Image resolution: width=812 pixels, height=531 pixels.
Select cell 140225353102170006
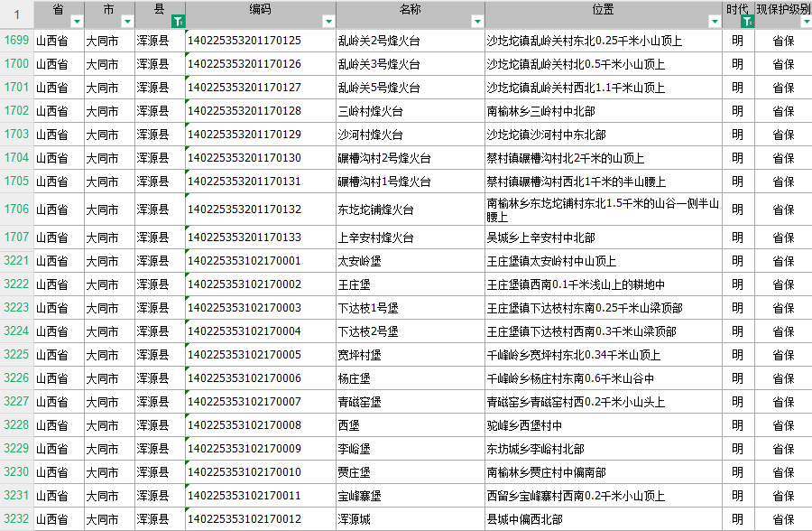[261, 378]
